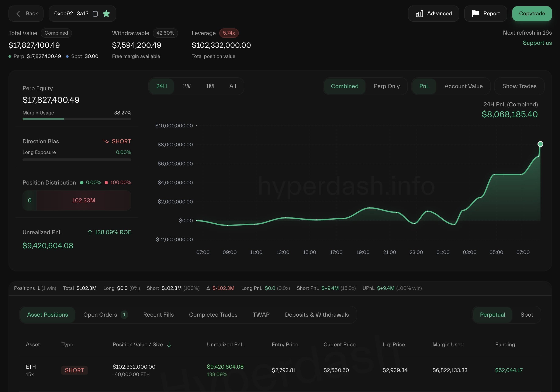The height and width of the screenshot is (392, 560).
Task: Click the copy address clipboard icon
Action: coord(95,14)
